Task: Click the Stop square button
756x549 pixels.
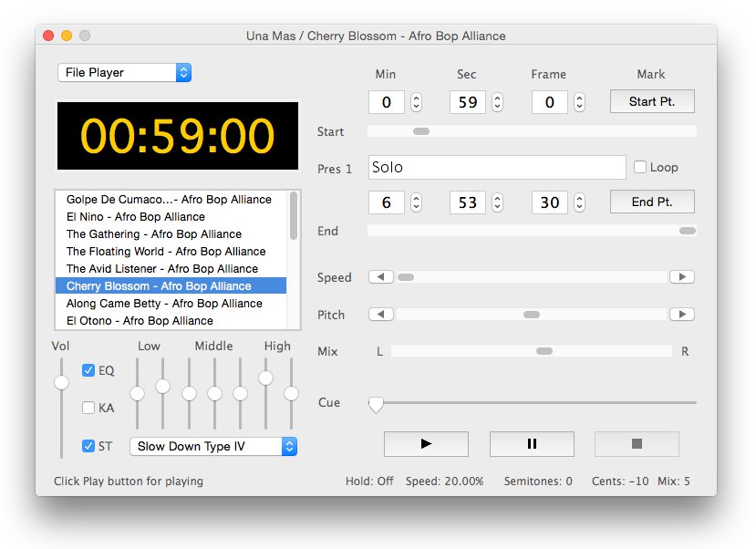Action: tap(637, 444)
